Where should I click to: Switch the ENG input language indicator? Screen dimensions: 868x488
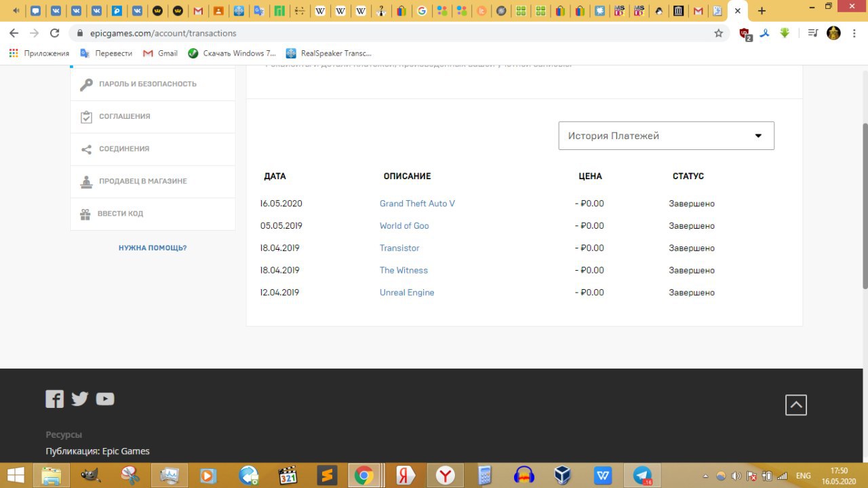point(803,476)
